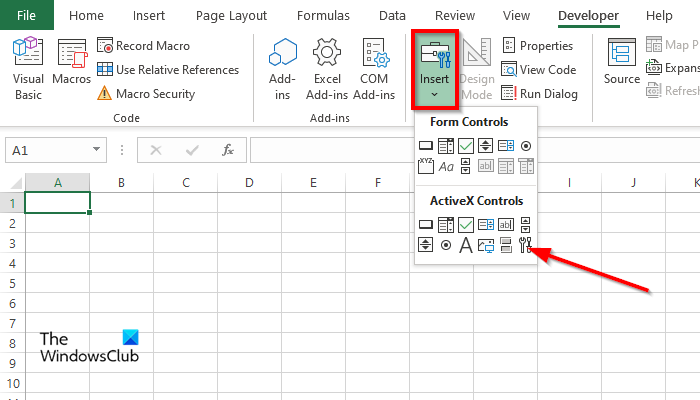This screenshot has height=400, width=700.
Task: Insert an ActiveX Image control
Action: point(486,244)
